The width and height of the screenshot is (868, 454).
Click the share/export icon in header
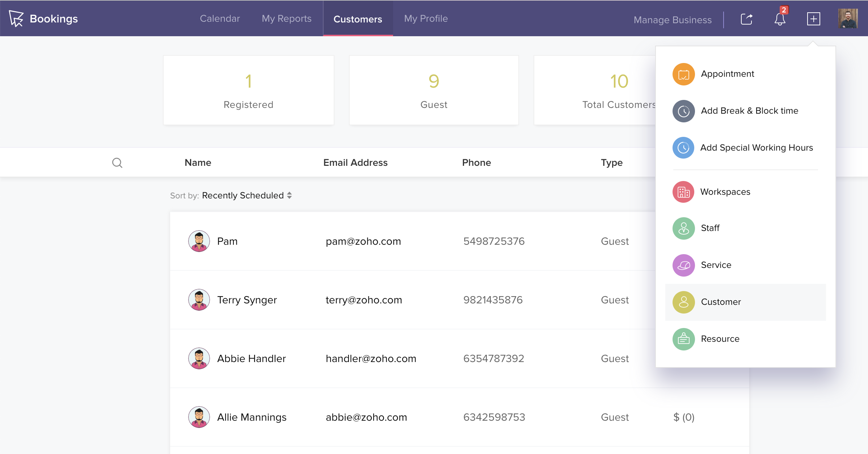click(746, 19)
